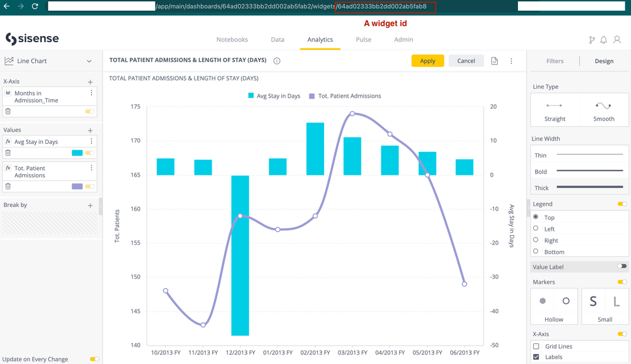Select the Smooth line type
Screen dimensions: 631x364
[604, 110]
